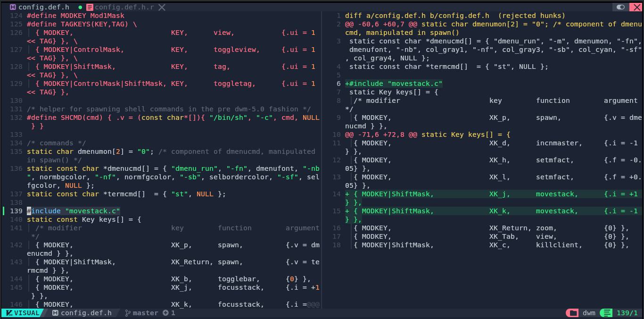Click the purple file icon on config.def.h tab

[x=13, y=7]
